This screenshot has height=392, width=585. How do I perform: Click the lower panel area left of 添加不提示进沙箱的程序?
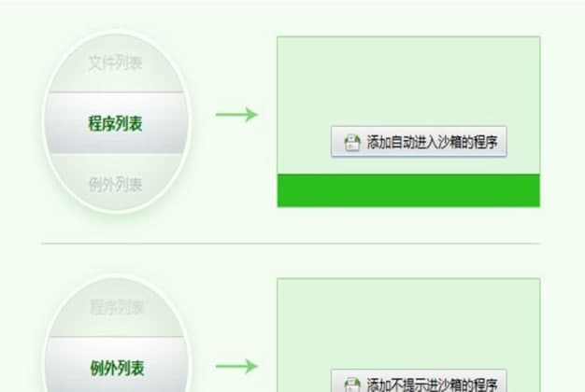(304, 382)
